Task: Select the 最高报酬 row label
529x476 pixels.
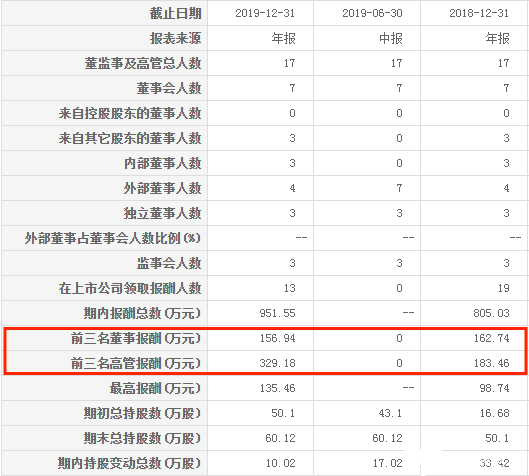Action: (156, 388)
